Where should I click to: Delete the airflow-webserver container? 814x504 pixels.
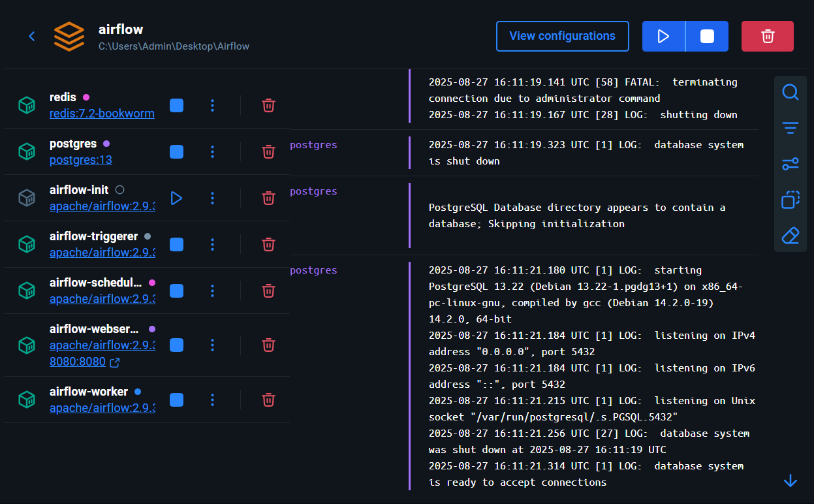(268, 345)
